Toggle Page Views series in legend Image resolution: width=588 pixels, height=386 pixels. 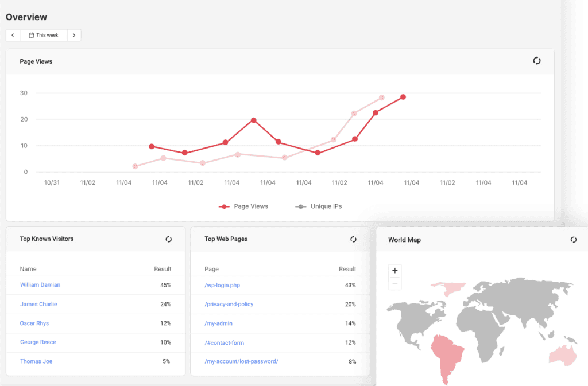[243, 206]
